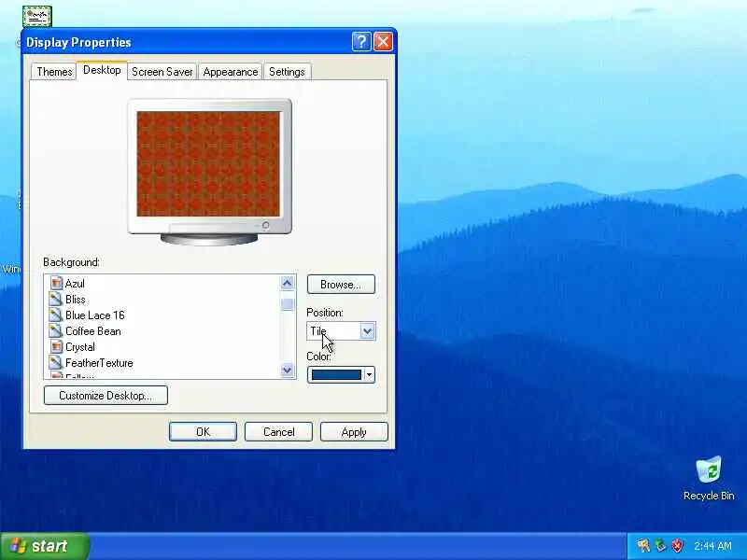Select 'Azul' in the Background list

tap(75, 284)
